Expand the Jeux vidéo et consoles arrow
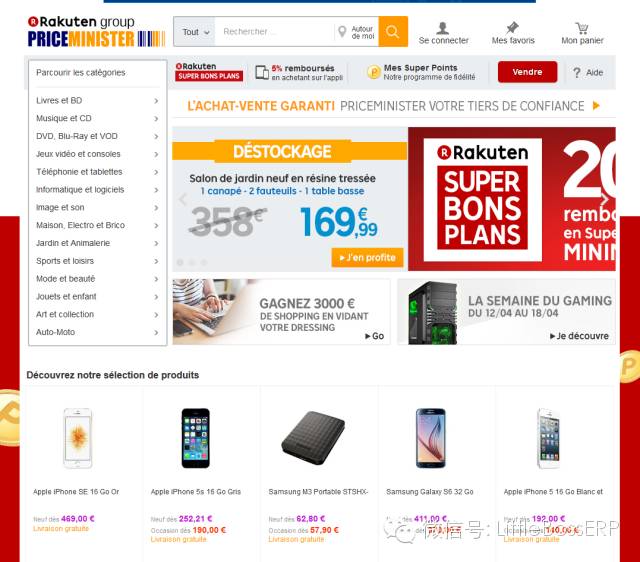640x562 pixels. [156, 154]
